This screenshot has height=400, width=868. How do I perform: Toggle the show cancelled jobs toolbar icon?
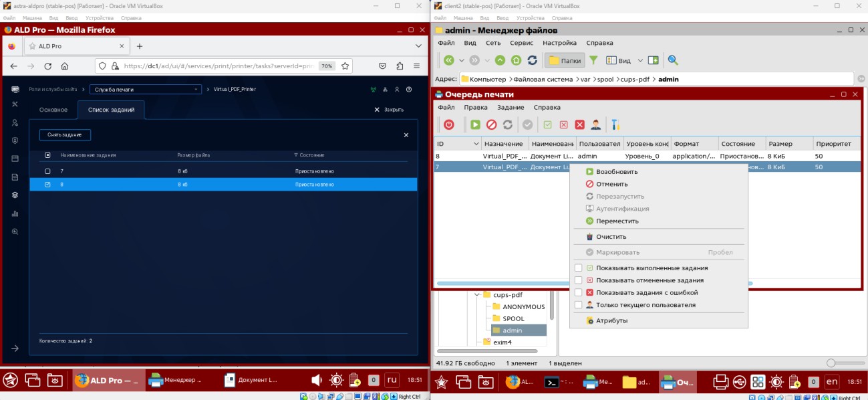pyautogui.click(x=564, y=124)
